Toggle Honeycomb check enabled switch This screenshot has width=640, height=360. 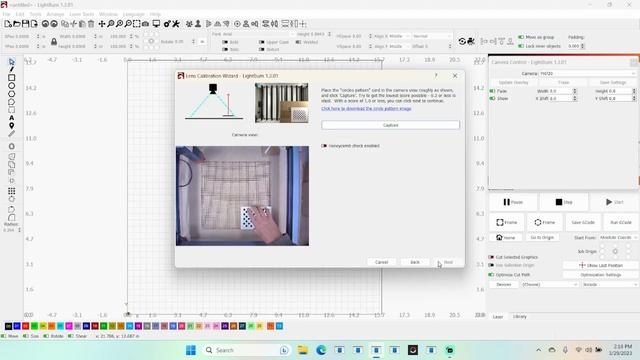coord(324,146)
